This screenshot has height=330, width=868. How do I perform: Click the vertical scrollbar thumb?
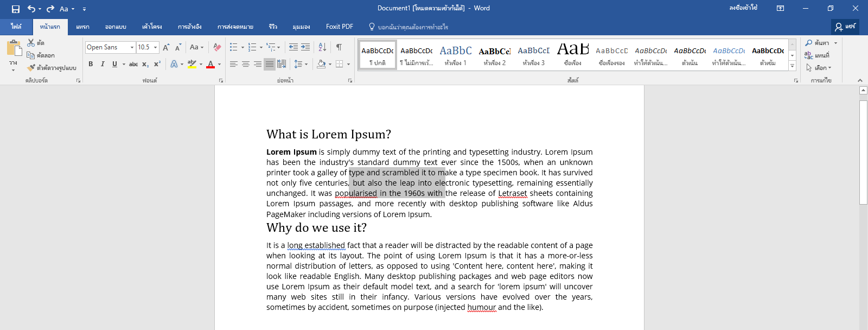click(863, 152)
